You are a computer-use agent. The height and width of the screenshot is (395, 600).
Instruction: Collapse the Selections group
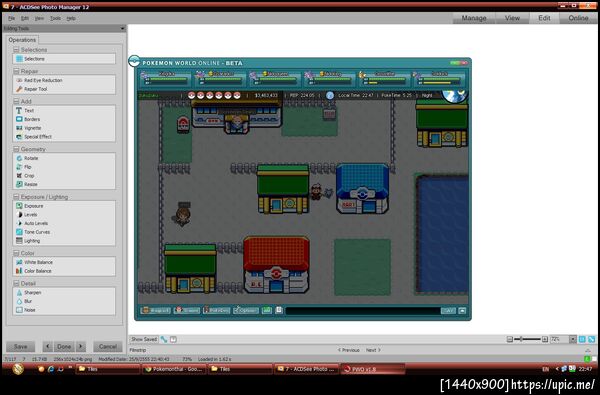(x=16, y=50)
